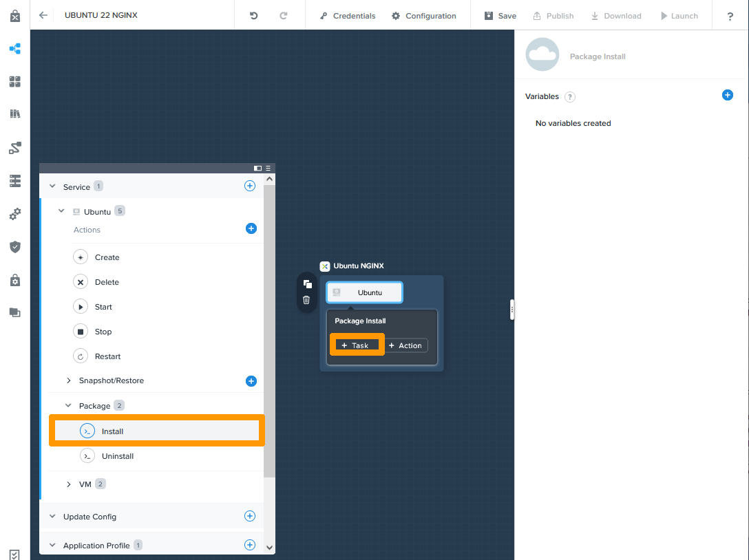The image size is (749, 560).
Task: Open the Credentials menu item
Action: click(x=348, y=16)
